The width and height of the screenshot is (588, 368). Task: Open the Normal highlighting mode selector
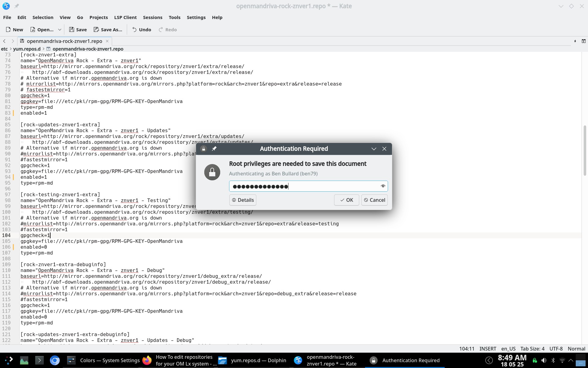click(x=576, y=349)
